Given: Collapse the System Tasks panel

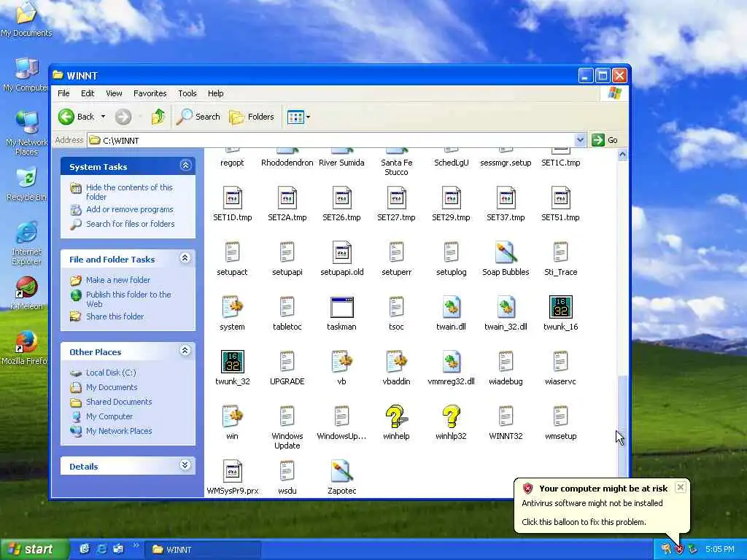Looking at the screenshot, I should (x=186, y=166).
